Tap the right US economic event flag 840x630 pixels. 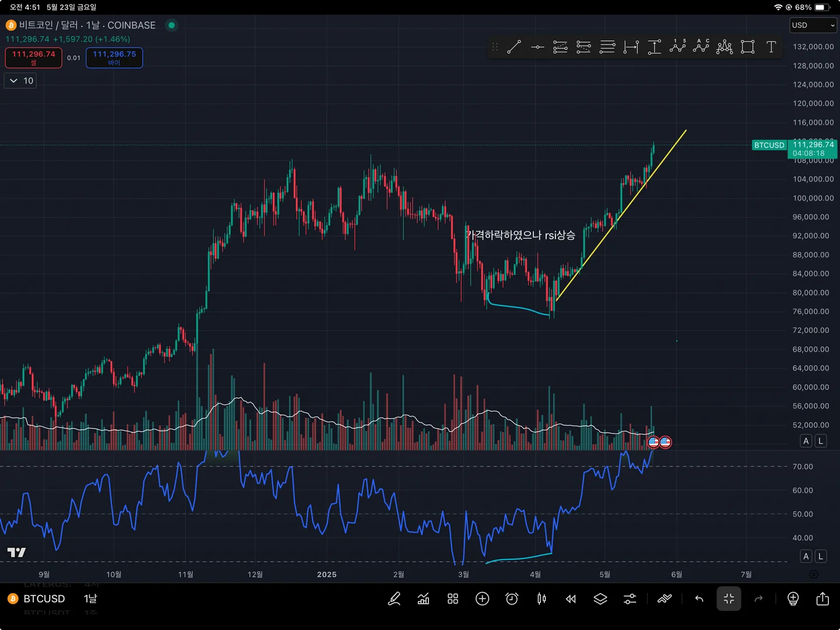coord(665,442)
